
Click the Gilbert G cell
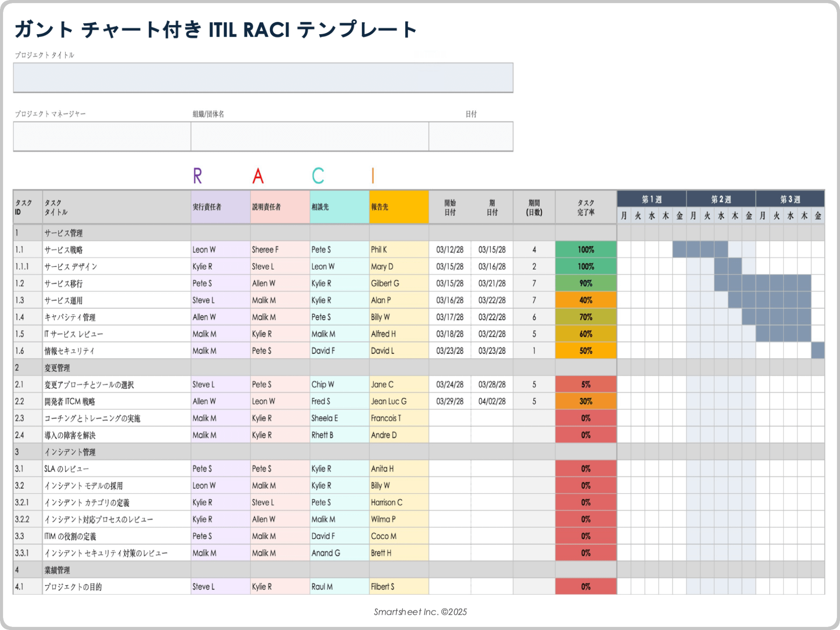(x=399, y=283)
